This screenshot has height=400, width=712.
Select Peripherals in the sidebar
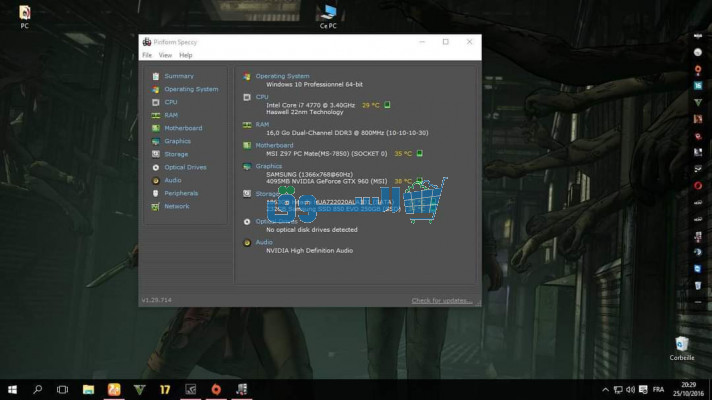tap(180, 193)
